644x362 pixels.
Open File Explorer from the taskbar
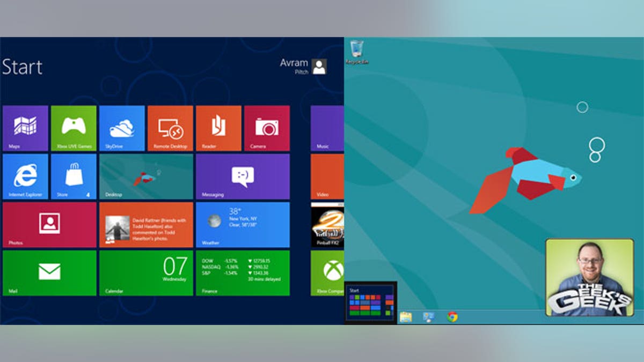pos(406,317)
